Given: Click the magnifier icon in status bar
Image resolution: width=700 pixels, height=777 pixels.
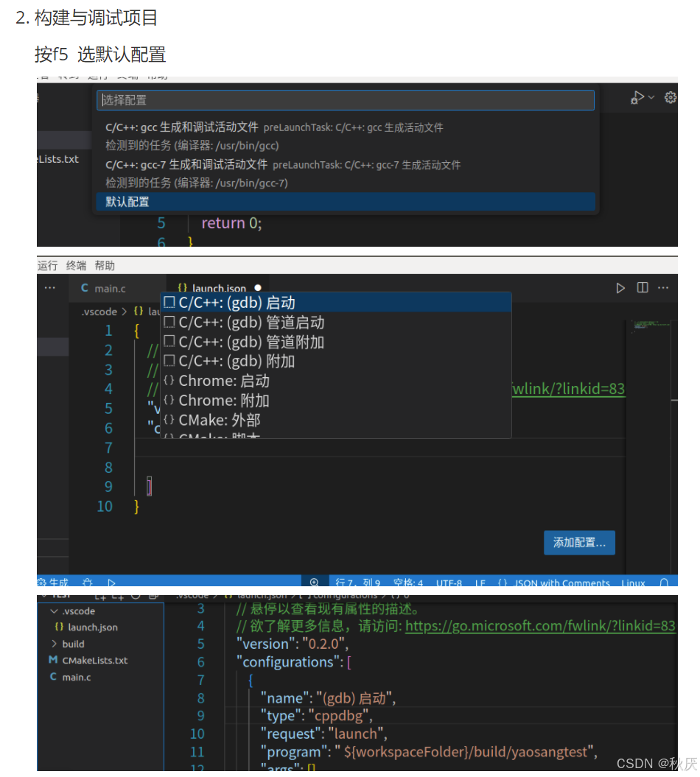Looking at the screenshot, I should [x=315, y=581].
